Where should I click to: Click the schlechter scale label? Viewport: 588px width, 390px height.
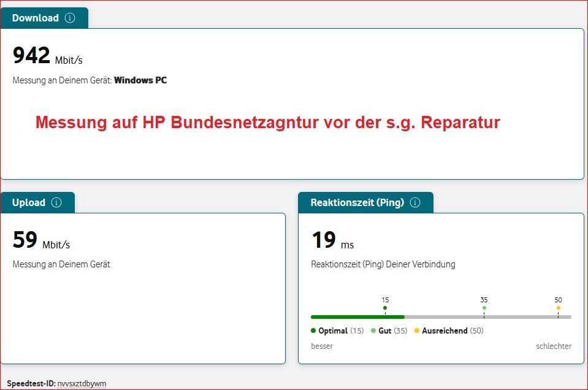point(554,346)
